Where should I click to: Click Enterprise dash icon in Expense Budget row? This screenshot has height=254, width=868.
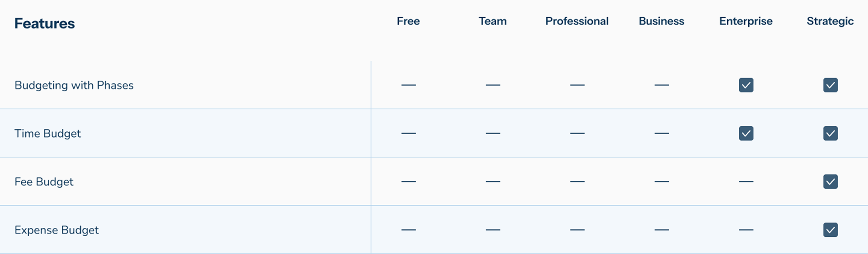pos(746,230)
